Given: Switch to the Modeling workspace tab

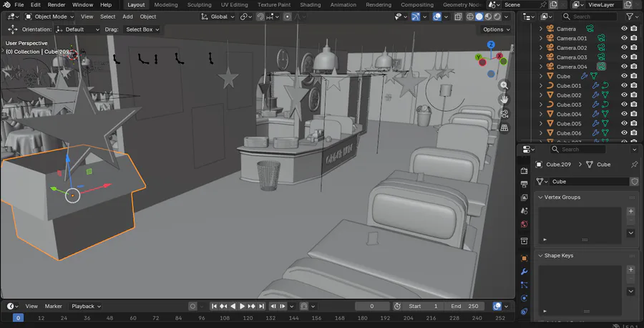Looking at the screenshot, I should [x=166, y=5].
